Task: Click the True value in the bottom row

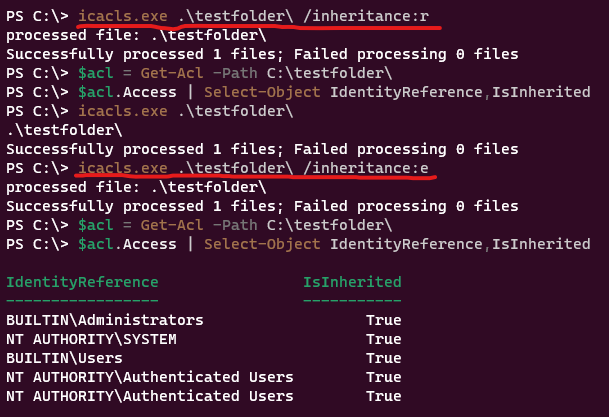Action: (x=383, y=396)
